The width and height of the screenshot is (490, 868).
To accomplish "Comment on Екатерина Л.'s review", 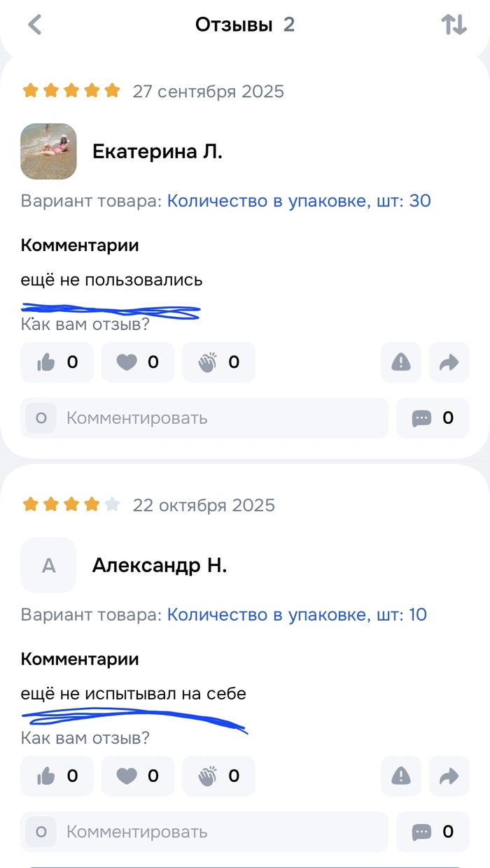I will pos(204,418).
